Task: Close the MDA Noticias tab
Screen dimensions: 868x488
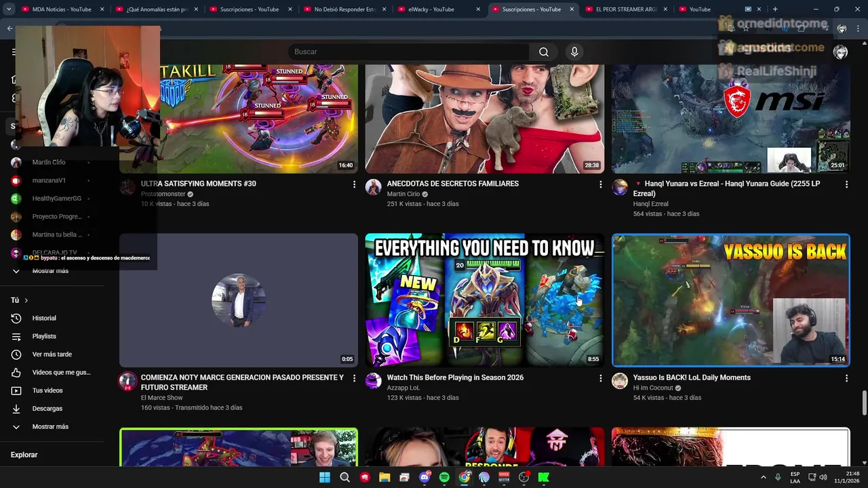Action: (x=102, y=9)
